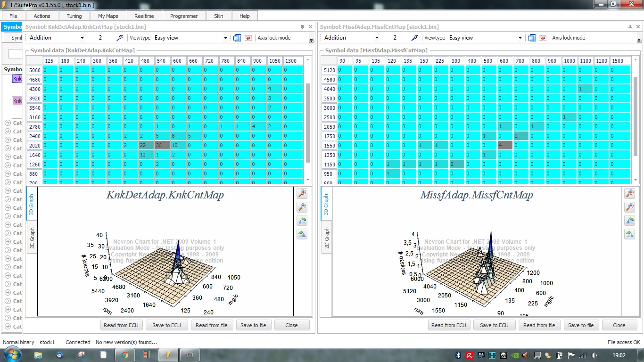644x362 pixels.
Task: Open the Tuning menu
Action: (74, 16)
